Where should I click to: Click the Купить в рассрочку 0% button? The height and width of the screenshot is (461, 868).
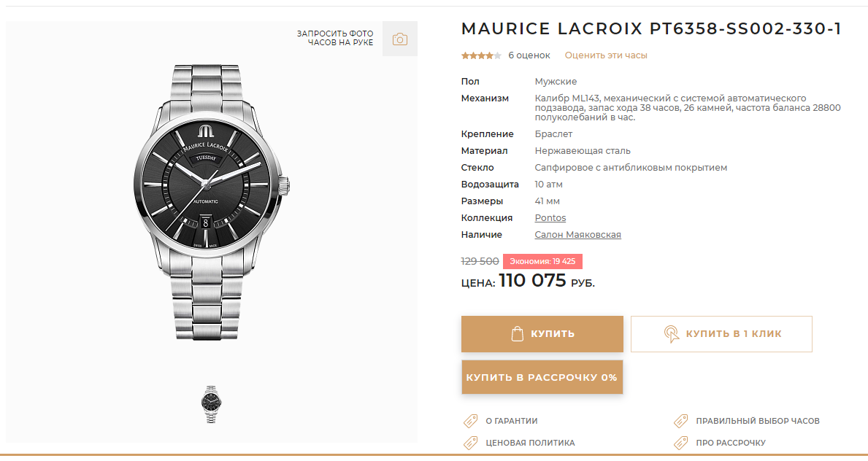pos(542,377)
